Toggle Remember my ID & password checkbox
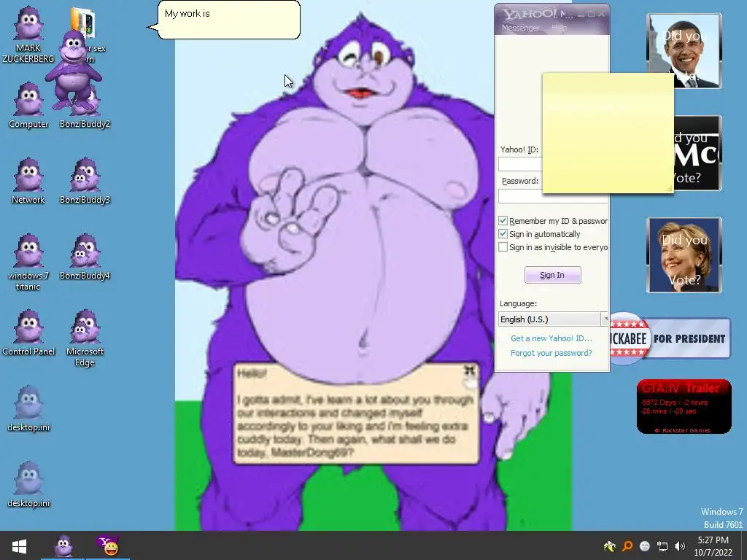 (503, 220)
